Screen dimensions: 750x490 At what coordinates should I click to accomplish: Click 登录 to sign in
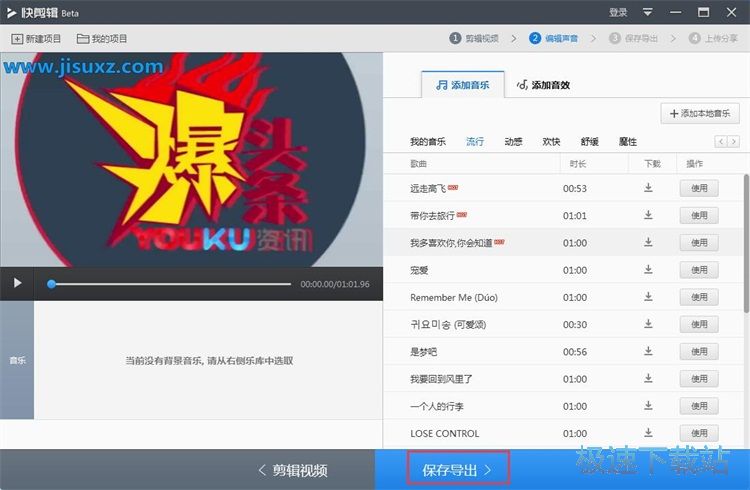tap(618, 12)
